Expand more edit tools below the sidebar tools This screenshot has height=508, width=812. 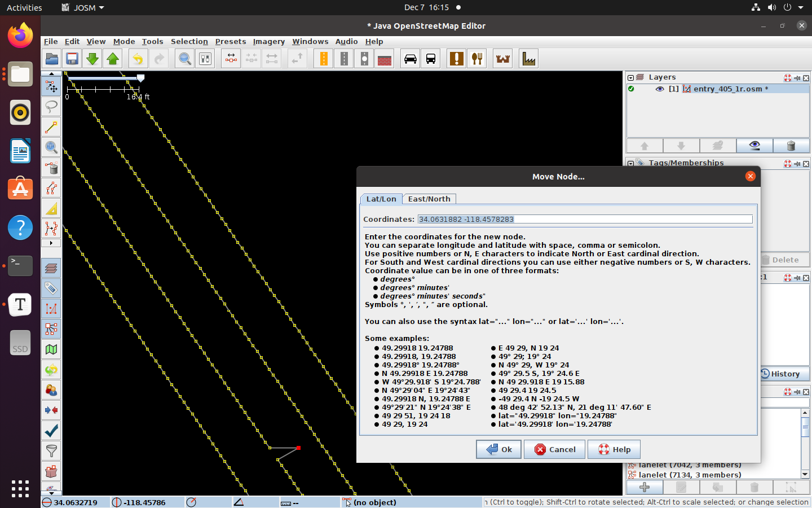(51, 243)
